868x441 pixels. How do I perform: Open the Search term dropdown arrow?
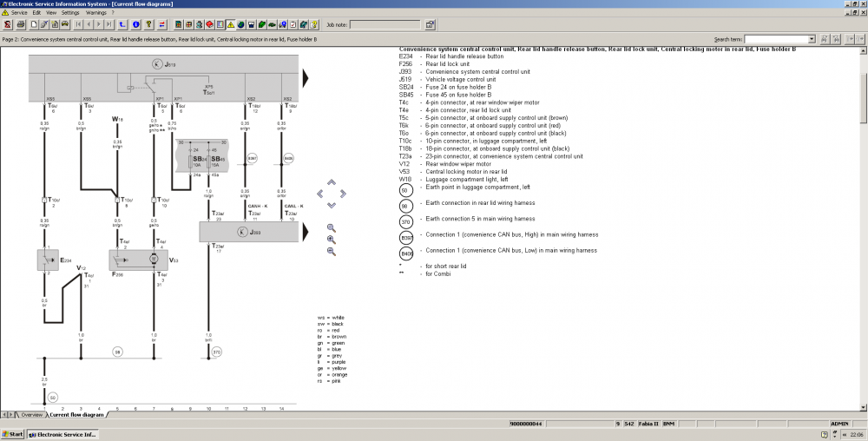coord(812,39)
